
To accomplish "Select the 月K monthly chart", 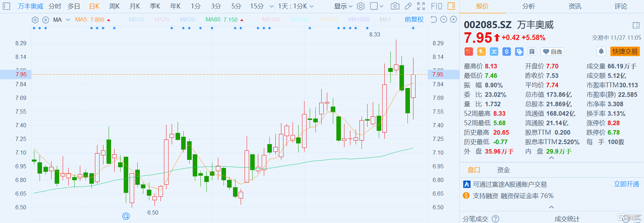I will 135,6.
